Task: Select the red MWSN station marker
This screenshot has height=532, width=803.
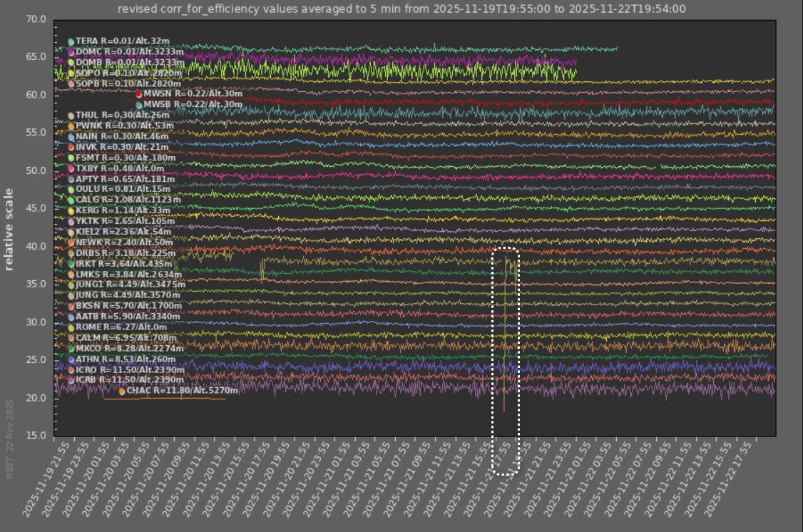Action: pos(138,94)
